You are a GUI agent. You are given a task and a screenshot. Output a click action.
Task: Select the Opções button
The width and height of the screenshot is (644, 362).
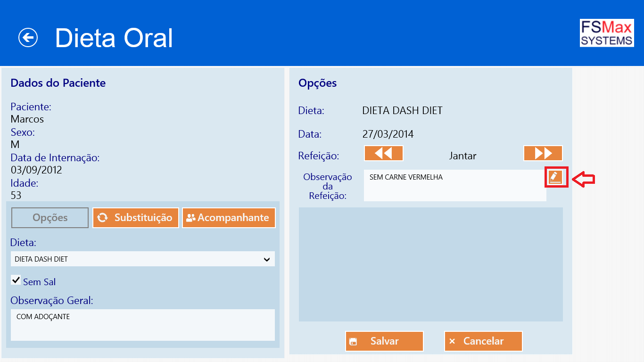tap(50, 218)
